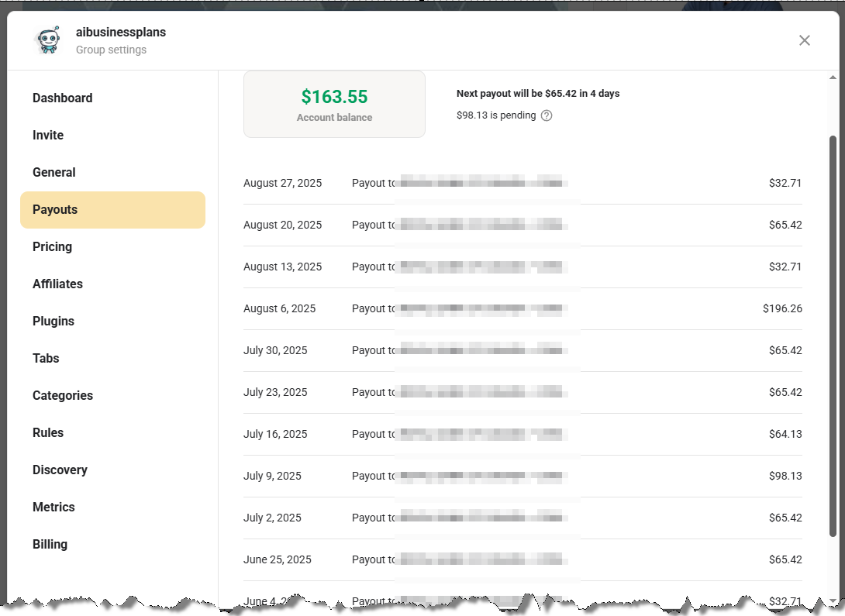Navigate to Plugins settings

click(53, 322)
